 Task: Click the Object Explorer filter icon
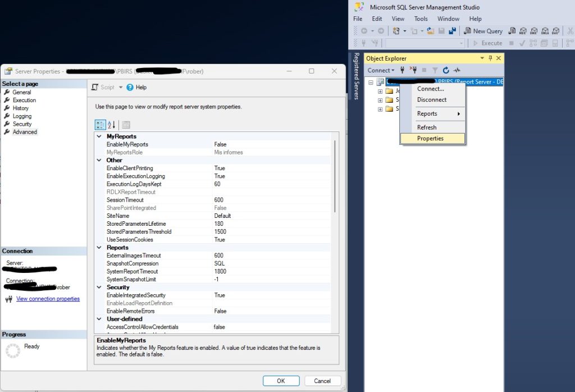pyautogui.click(x=436, y=70)
